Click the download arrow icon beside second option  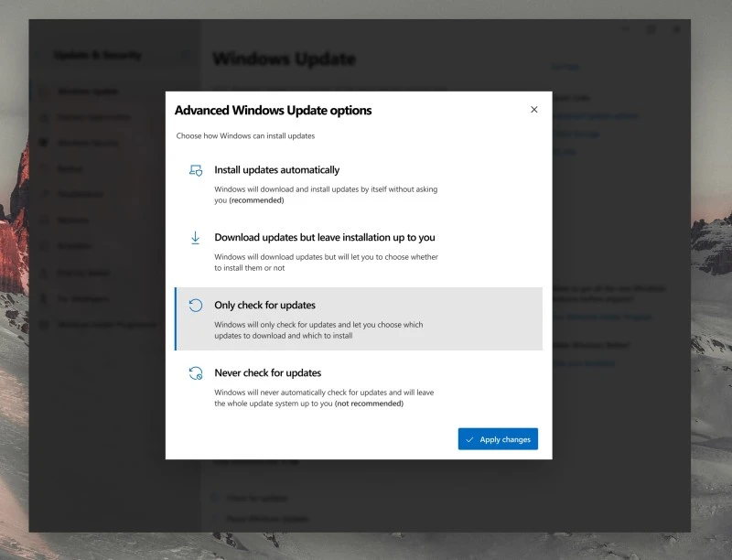click(x=195, y=237)
